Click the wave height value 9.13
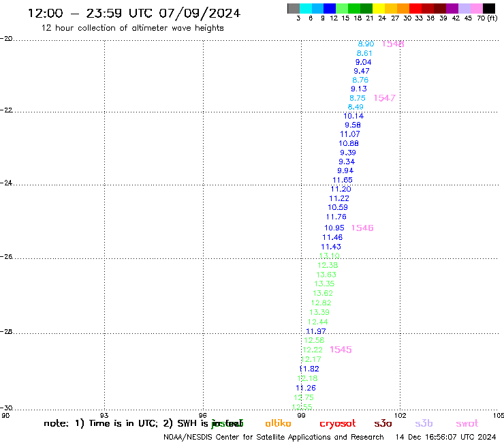 pos(359,89)
